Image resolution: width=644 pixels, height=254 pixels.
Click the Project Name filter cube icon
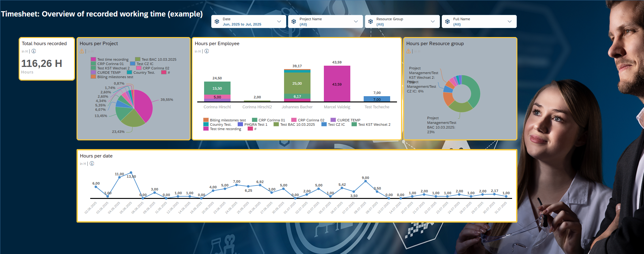pos(294,21)
